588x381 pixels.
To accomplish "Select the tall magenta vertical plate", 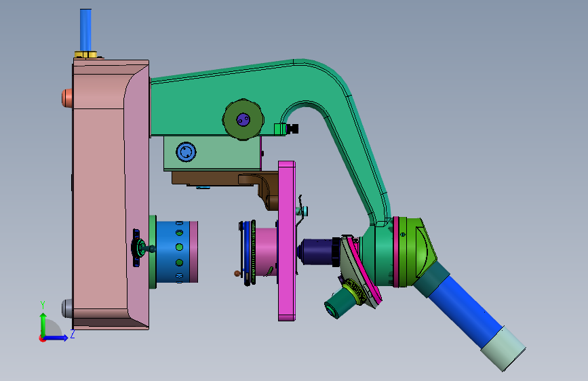I will coord(286,241).
